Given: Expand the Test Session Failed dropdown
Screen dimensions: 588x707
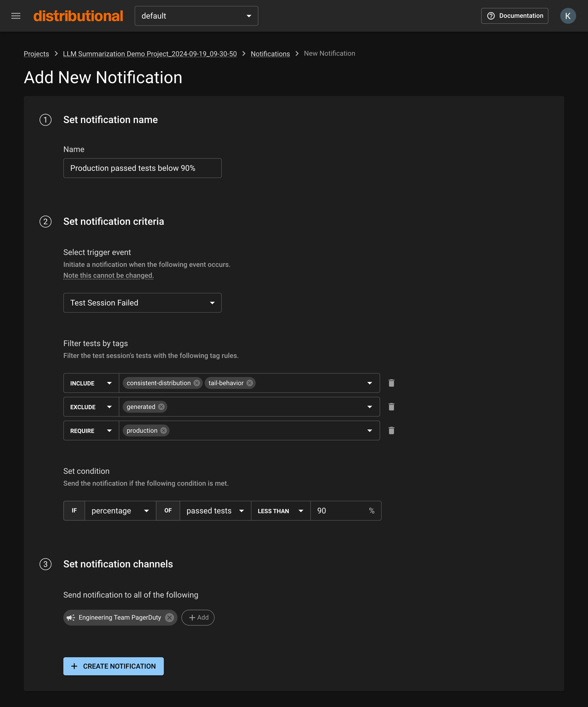Looking at the screenshot, I should [142, 303].
